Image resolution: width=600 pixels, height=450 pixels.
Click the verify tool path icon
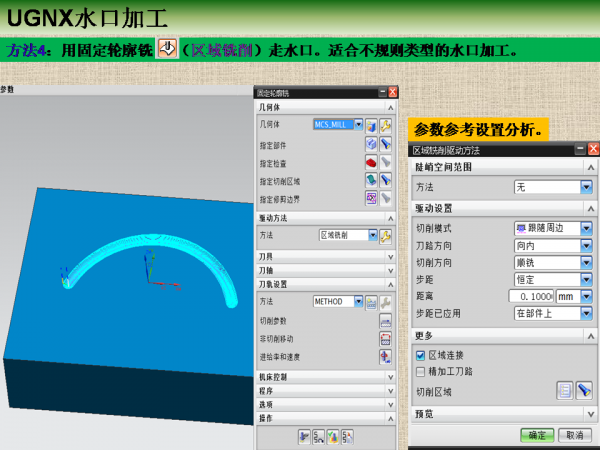(333, 437)
